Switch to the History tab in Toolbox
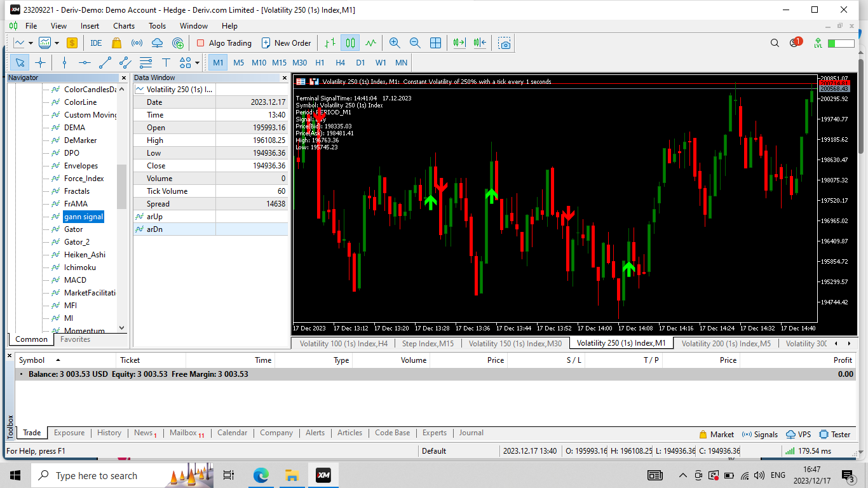Viewport: 868px width, 488px height. click(109, 433)
